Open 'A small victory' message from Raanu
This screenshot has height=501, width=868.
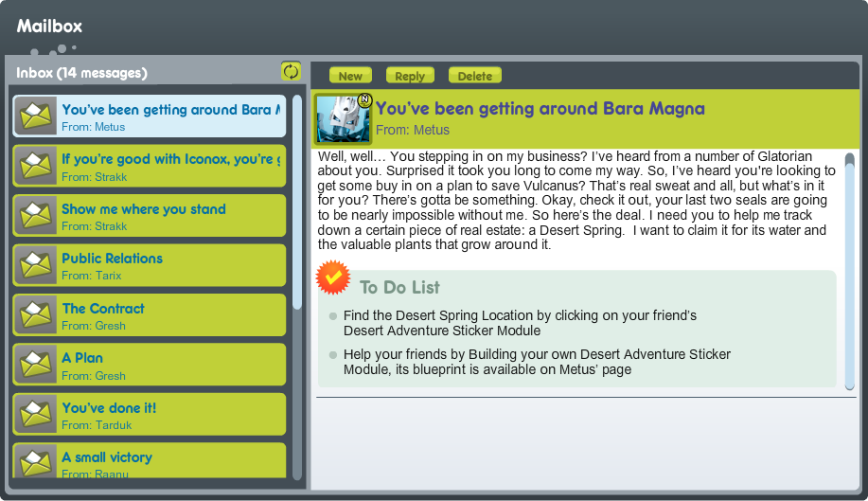point(150,460)
